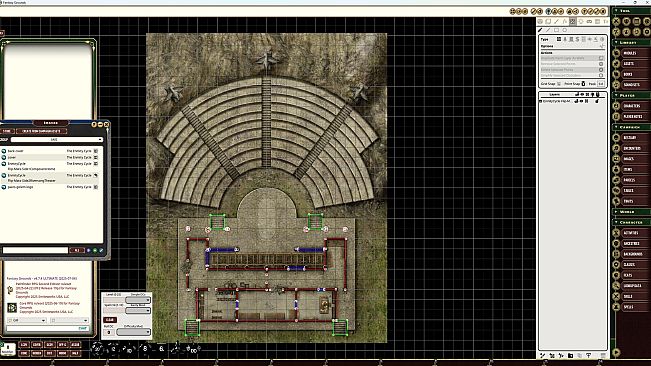Click the play arrow icon at sidebar bottom
Viewport: 651px width, 366px height.
[616, 352]
